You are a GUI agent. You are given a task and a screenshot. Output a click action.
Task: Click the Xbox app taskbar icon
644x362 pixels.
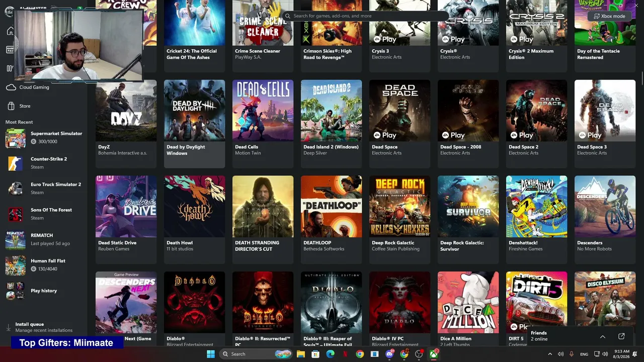click(x=434, y=354)
